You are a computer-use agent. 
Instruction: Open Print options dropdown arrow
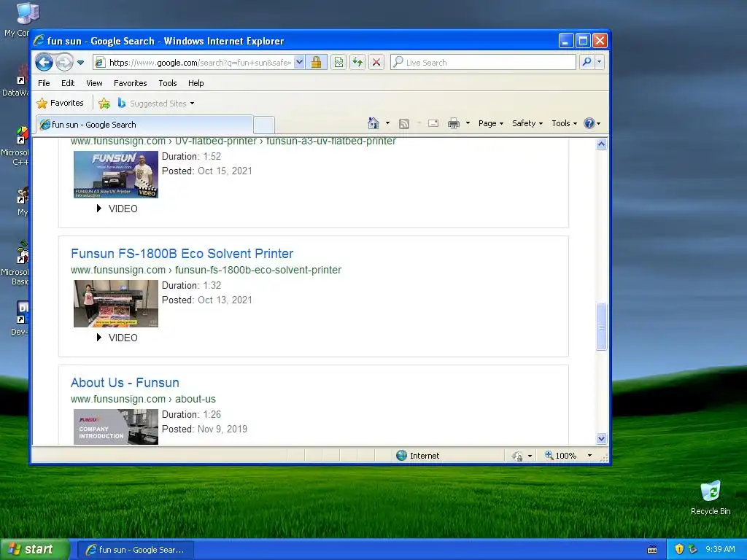click(x=468, y=123)
